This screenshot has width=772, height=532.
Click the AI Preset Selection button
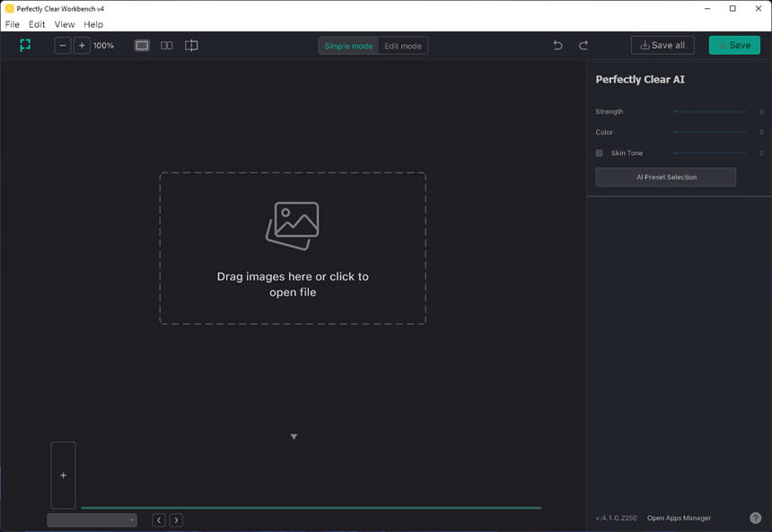[x=666, y=177]
